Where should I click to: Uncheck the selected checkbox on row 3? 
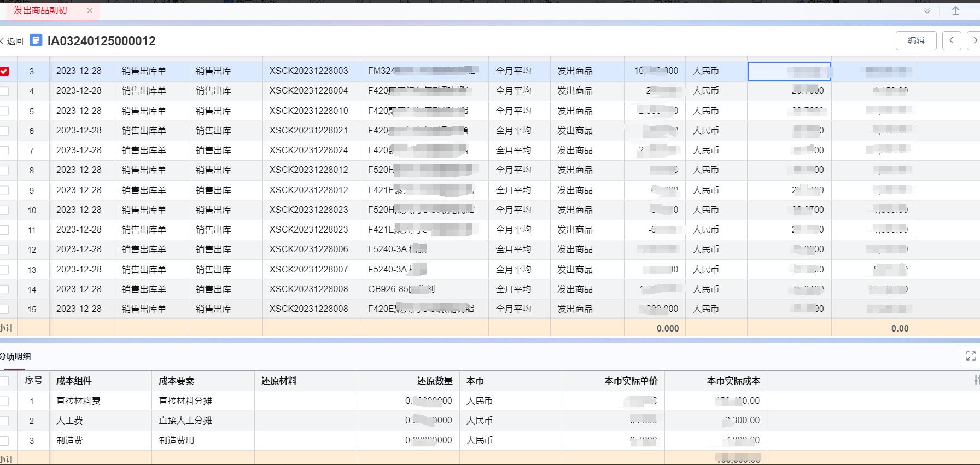[4, 71]
